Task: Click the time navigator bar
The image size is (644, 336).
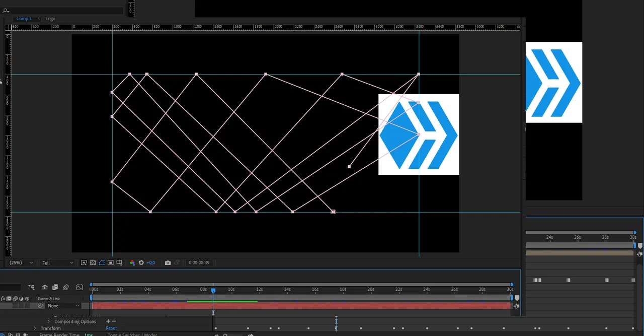Action: click(301, 284)
